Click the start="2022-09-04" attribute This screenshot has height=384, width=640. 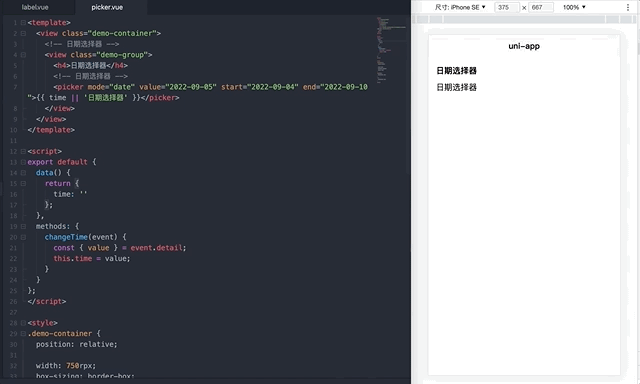point(260,87)
